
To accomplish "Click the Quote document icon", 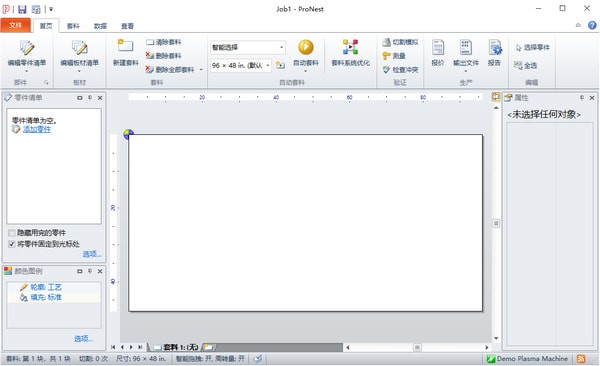I will point(438,47).
